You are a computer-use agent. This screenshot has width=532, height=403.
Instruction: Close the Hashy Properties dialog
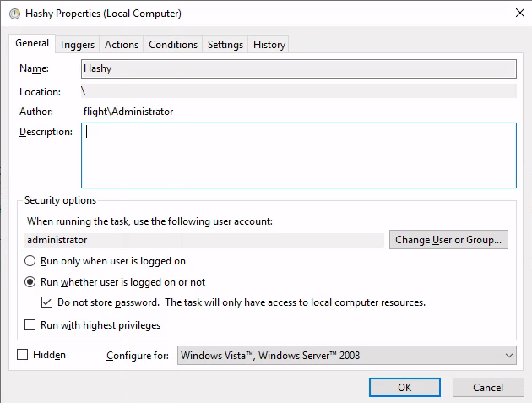pyautogui.click(x=520, y=14)
